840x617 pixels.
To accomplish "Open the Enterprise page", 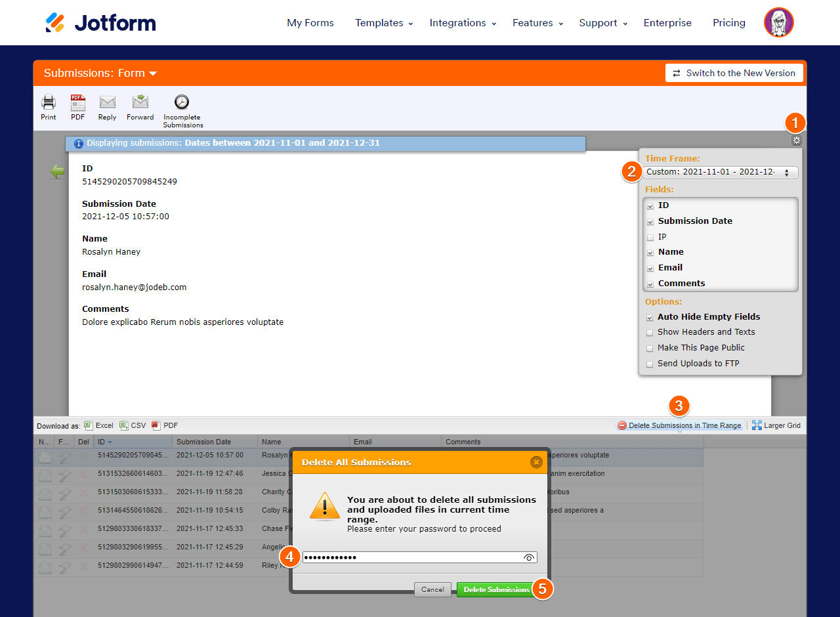I will point(667,22).
